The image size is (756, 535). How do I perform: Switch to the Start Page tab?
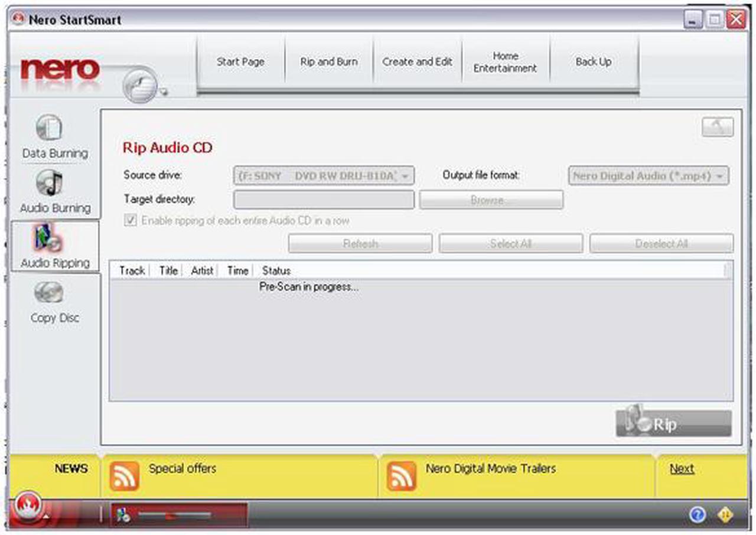pos(240,61)
